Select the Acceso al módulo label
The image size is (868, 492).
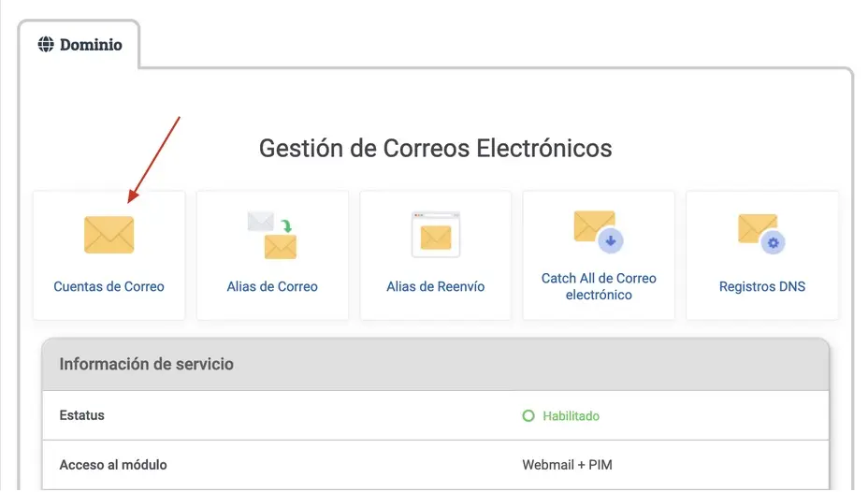click(113, 465)
